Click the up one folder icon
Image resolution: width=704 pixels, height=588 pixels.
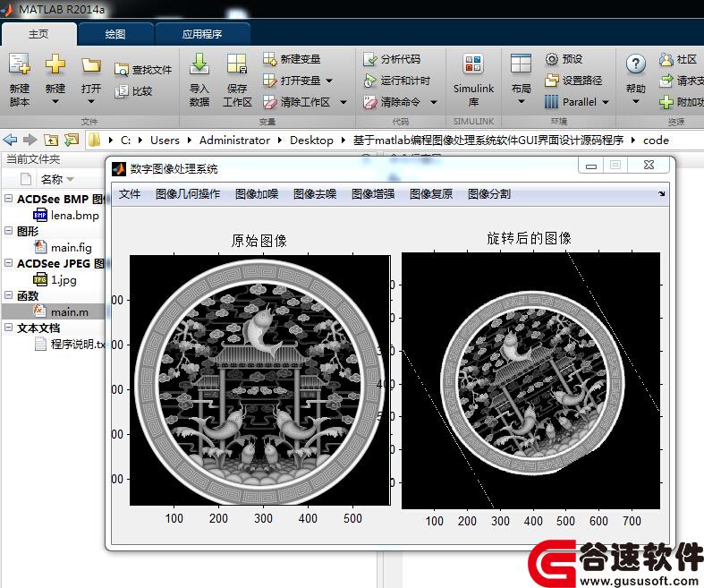51,141
